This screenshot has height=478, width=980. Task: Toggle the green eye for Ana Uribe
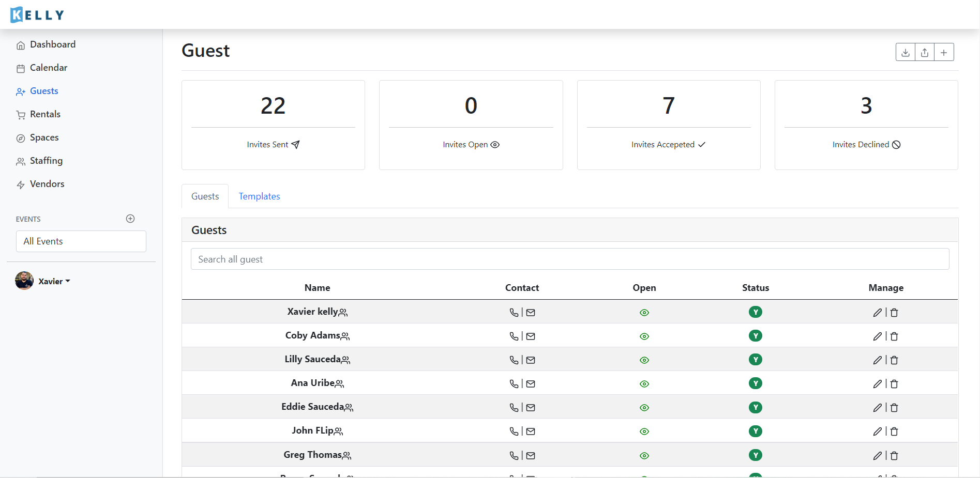pos(644,383)
